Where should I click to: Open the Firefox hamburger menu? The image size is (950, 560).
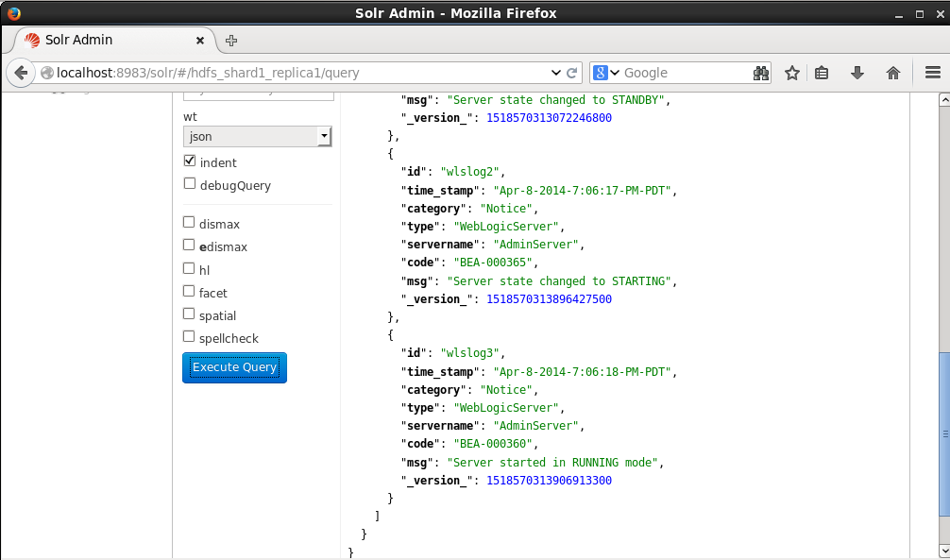point(933,73)
